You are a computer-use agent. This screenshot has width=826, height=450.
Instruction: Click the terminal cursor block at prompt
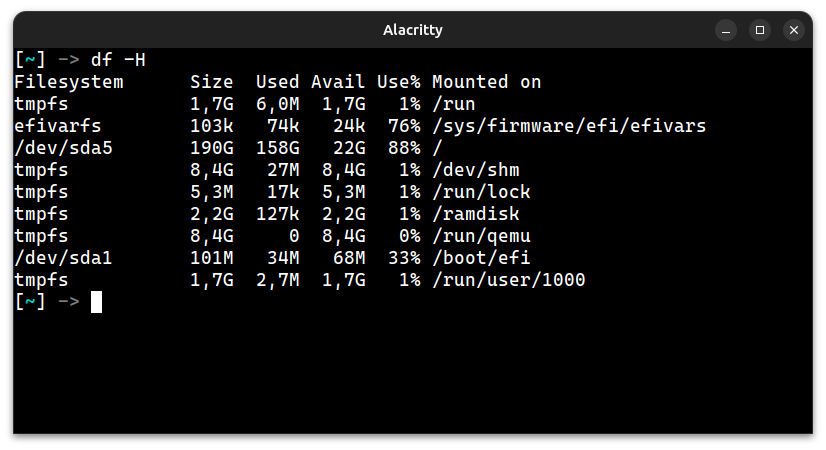tap(96, 302)
